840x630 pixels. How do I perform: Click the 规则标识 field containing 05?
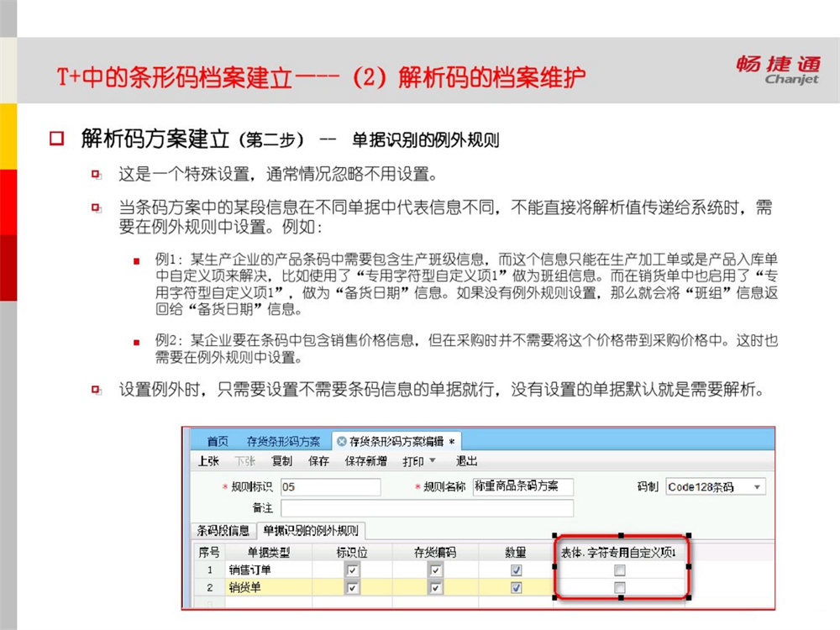(x=330, y=487)
